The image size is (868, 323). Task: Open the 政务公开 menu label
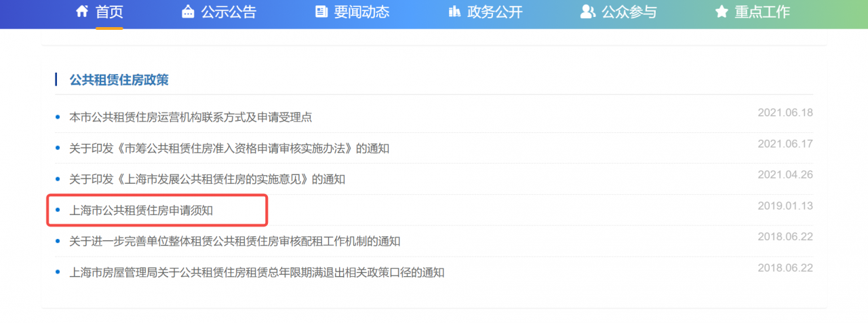495,12
